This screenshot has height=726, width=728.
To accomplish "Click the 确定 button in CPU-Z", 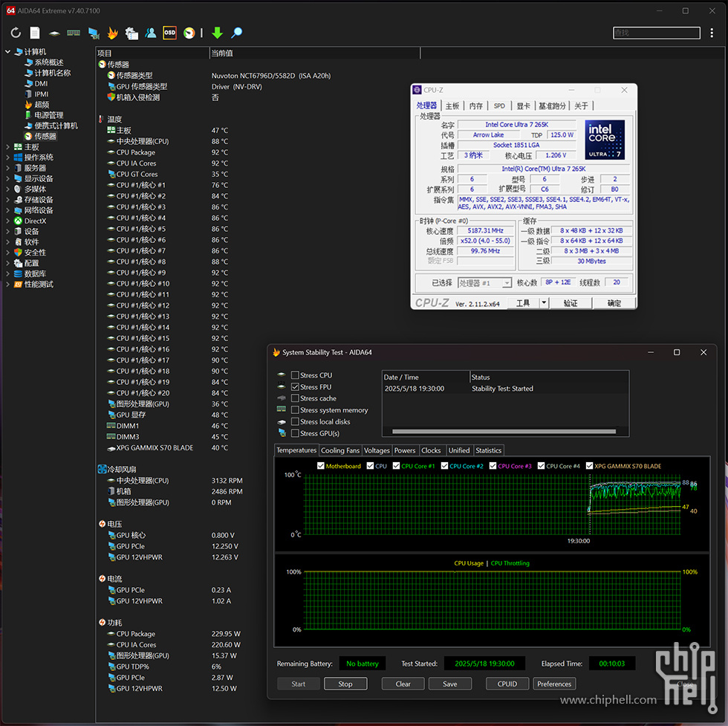I will coord(614,303).
